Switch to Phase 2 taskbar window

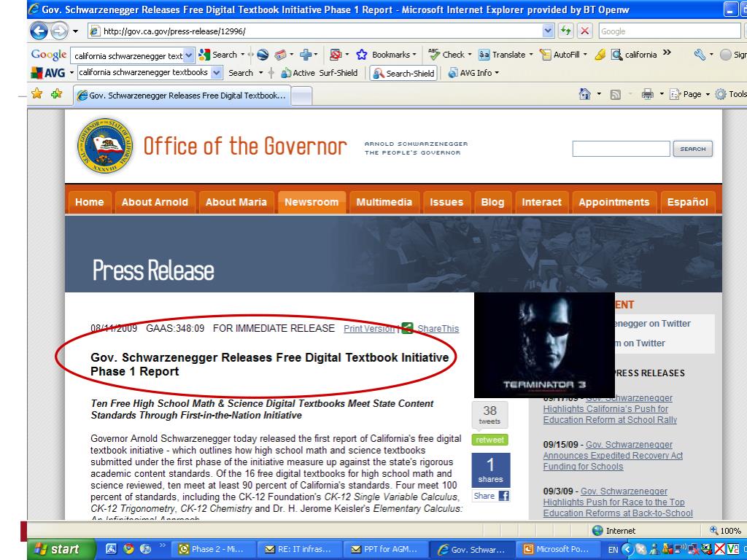213,549
